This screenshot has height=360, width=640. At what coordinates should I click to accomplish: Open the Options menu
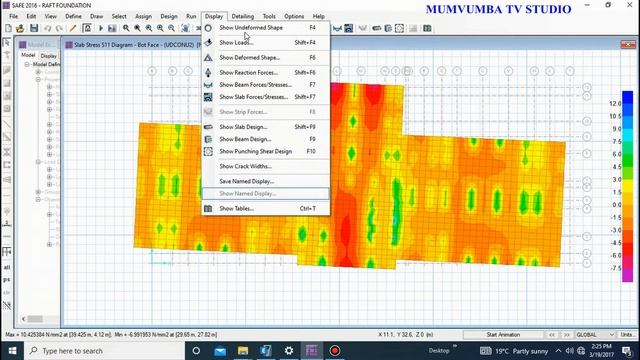294,16
